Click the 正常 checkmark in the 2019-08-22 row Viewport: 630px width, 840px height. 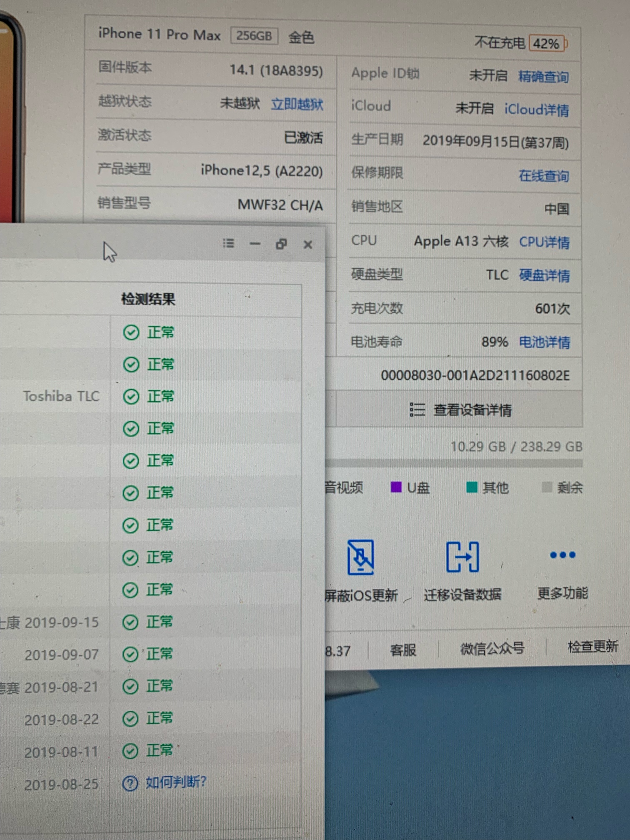point(130,719)
